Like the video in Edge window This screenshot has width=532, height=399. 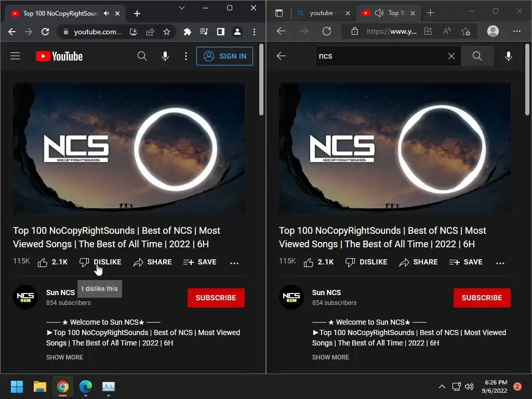[x=318, y=262]
